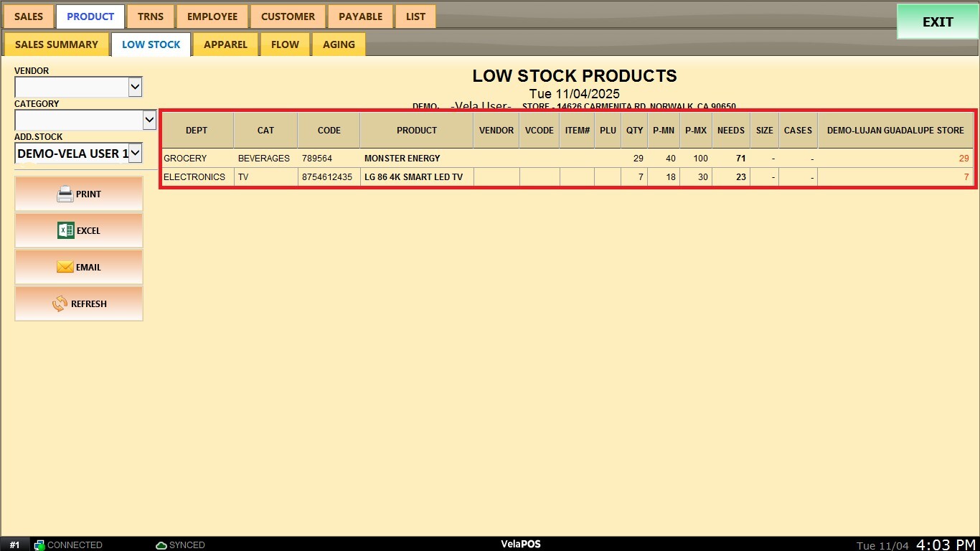The width and height of the screenshot is (980, 551).
Task: Select the LG 86 4K Smart LED TV row
Action: [x=413, y=177]
